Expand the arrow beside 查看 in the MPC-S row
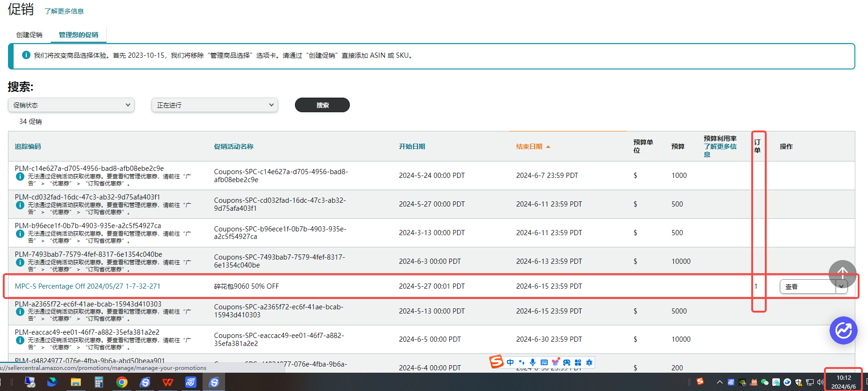Image resolution: width=868 pixels, height=391 pixels. [841, 287]
